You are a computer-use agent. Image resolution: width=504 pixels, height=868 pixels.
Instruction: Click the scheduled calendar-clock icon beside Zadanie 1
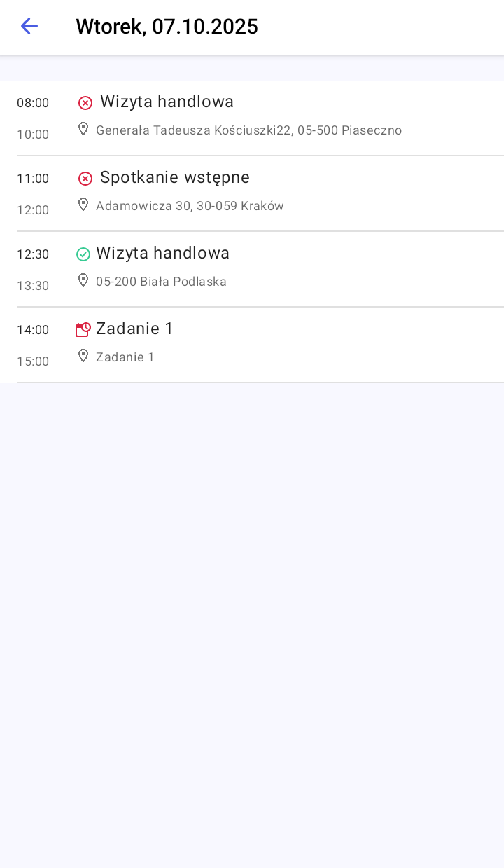(x=83, y=329)
